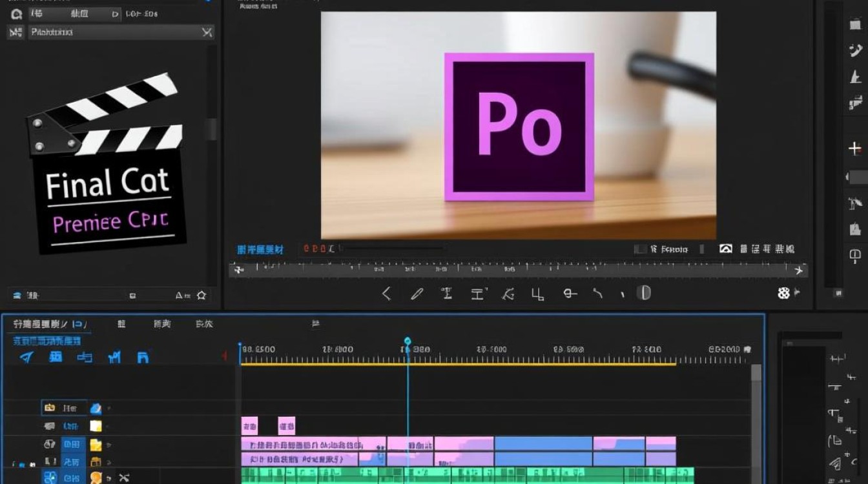Click the last blue icon in timeline toolbar row
Screen dimensions: 868x484
(143, 357)
